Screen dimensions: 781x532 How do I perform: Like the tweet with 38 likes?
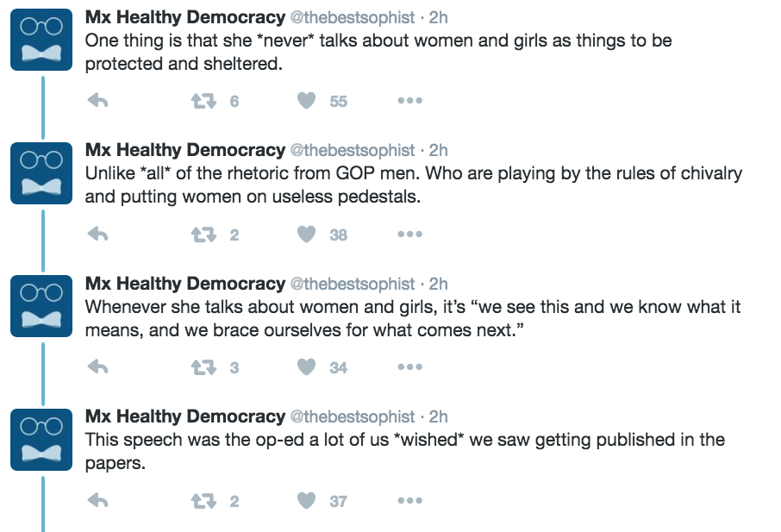point(306,234)
